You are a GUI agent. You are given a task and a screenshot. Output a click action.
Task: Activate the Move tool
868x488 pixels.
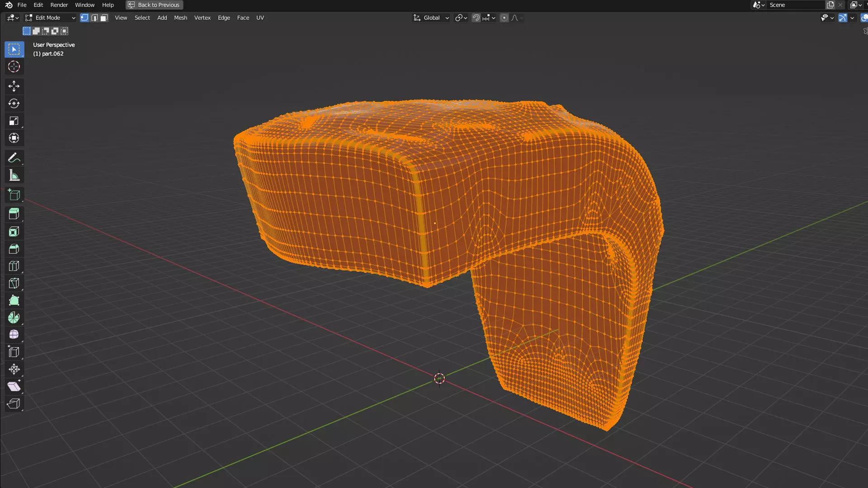click(x=14, y=86)
